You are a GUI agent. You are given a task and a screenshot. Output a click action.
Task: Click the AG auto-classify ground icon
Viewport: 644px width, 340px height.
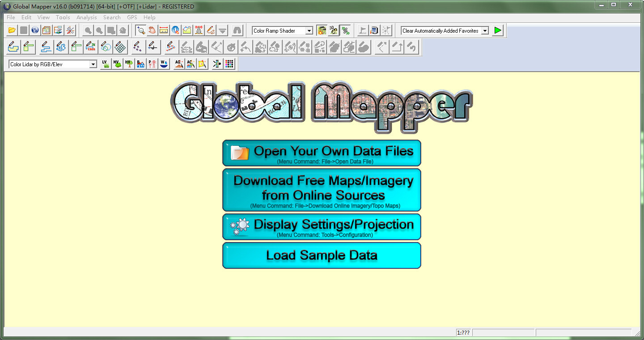click(x=179, y=64)
